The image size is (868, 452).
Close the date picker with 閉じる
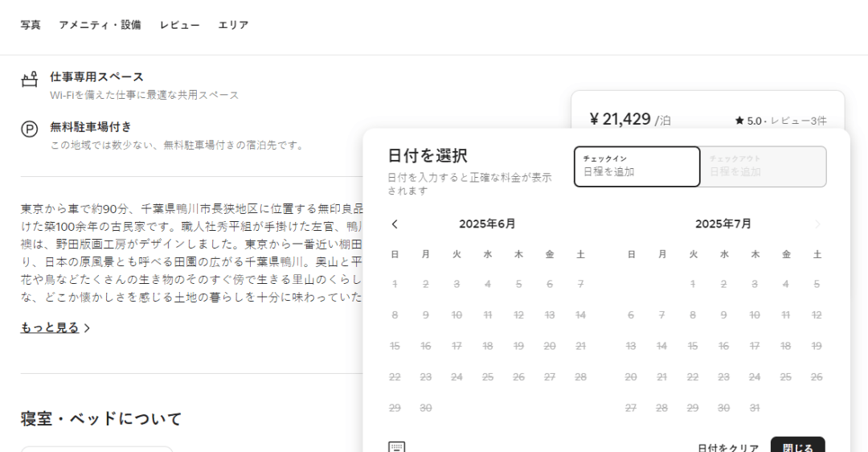tap(797, 446)
